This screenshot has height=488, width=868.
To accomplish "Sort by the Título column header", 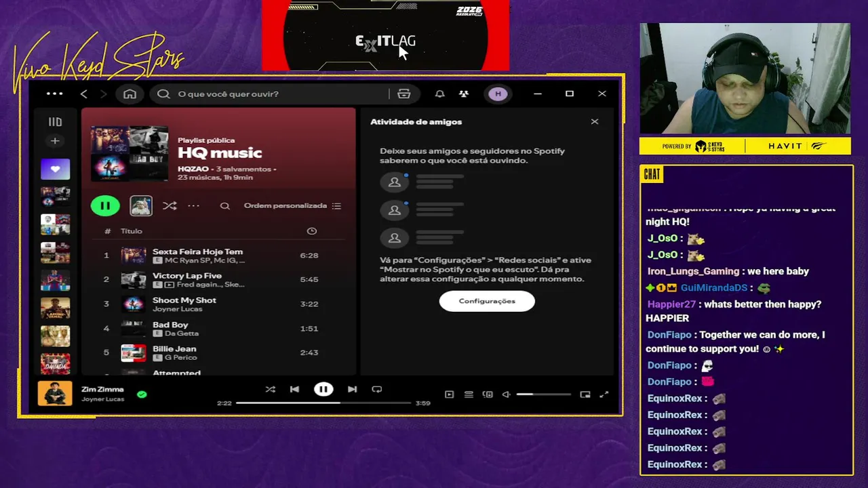I will pyautogui.click(x=132, y=231).
